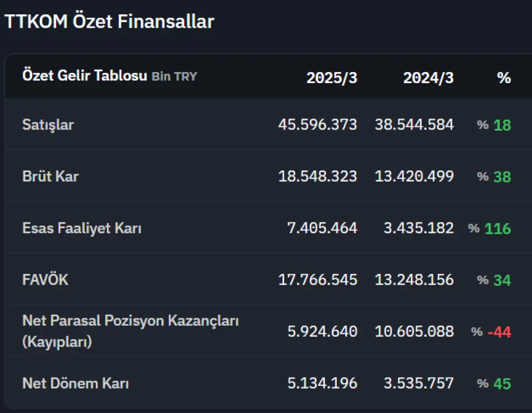Click the negative -44 percent value
The image size is (532, 413).
[499, 332]
